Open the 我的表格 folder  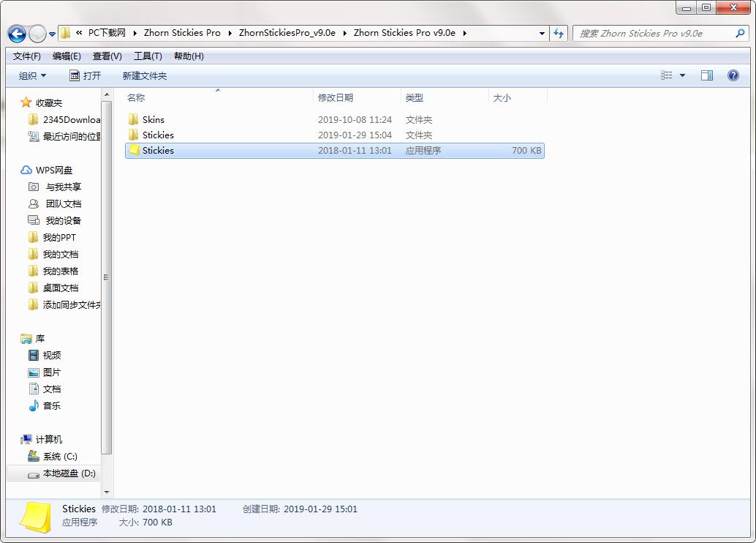60,271
